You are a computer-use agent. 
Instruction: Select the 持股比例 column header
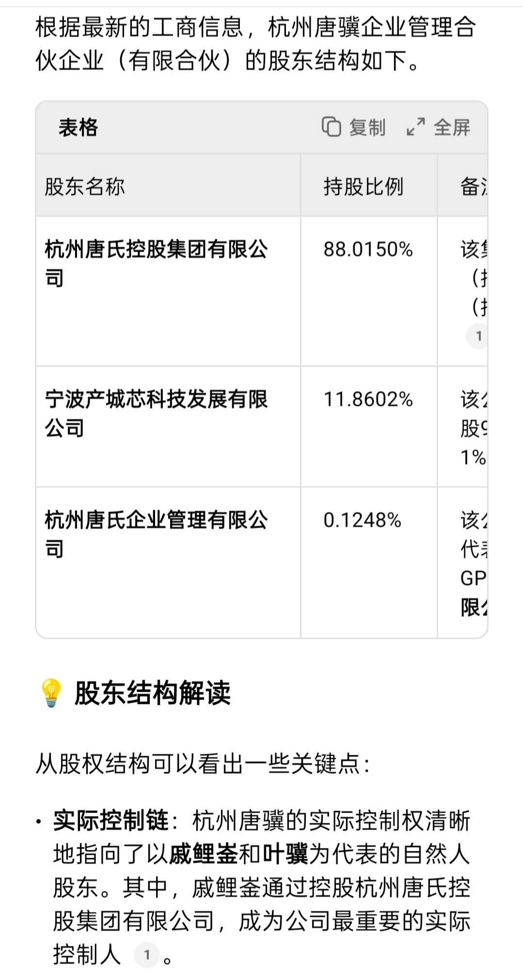[364, 186]
